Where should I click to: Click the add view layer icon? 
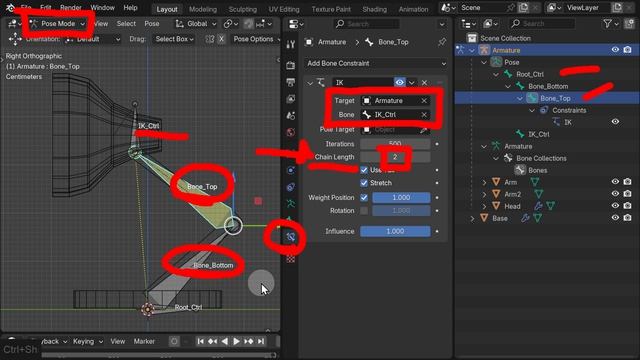[617, 7]
